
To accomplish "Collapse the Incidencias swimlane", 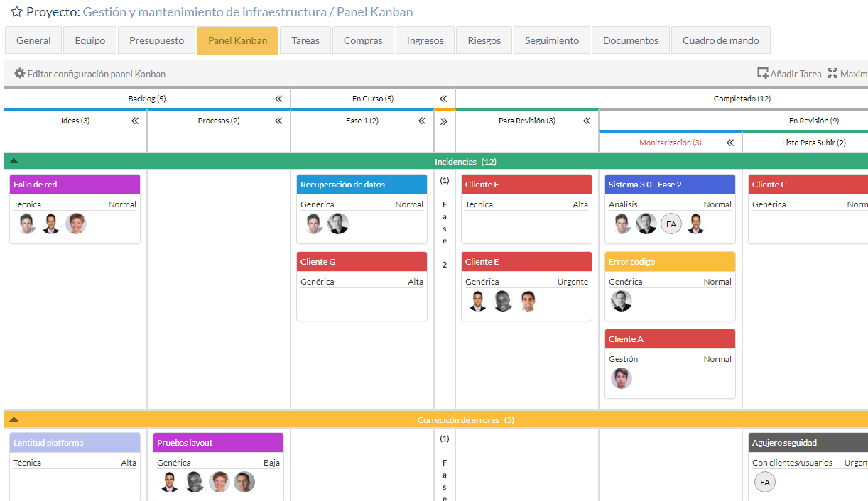I will click(x=13, y=161).
